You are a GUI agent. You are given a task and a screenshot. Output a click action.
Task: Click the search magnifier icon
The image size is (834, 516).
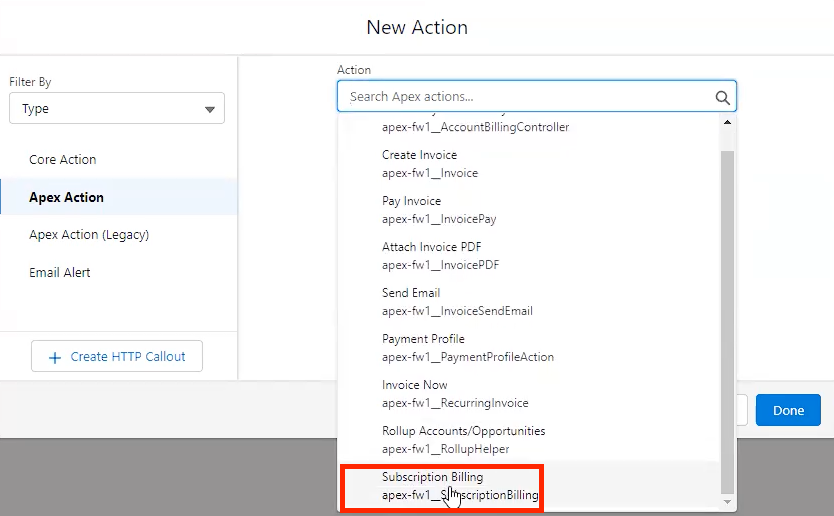point(722,97)
